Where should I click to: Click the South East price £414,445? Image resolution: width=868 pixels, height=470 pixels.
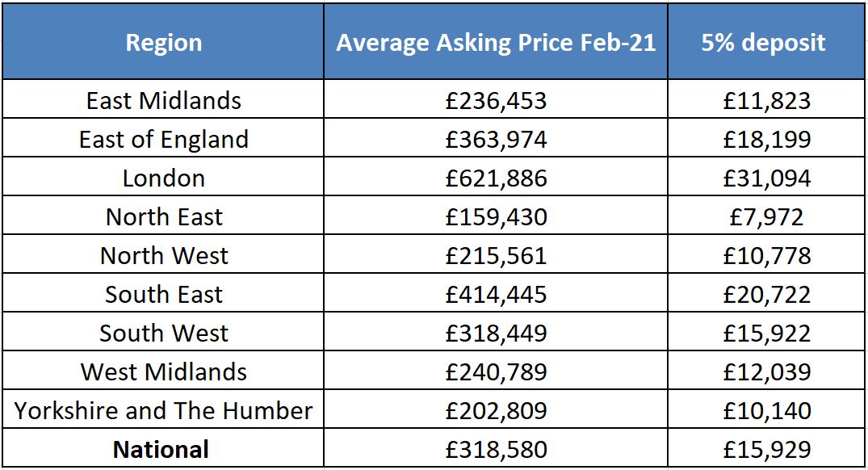click(x=496, y=295)
